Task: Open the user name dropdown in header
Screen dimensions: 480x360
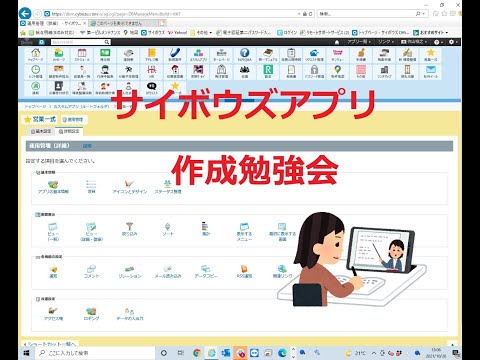Action: click(x=414, y=42)
